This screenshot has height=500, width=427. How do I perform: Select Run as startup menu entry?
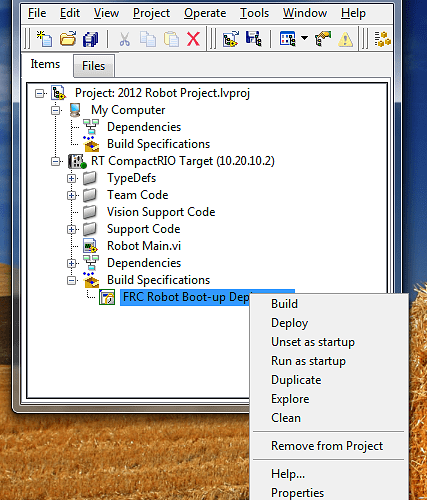pos(329,361)
